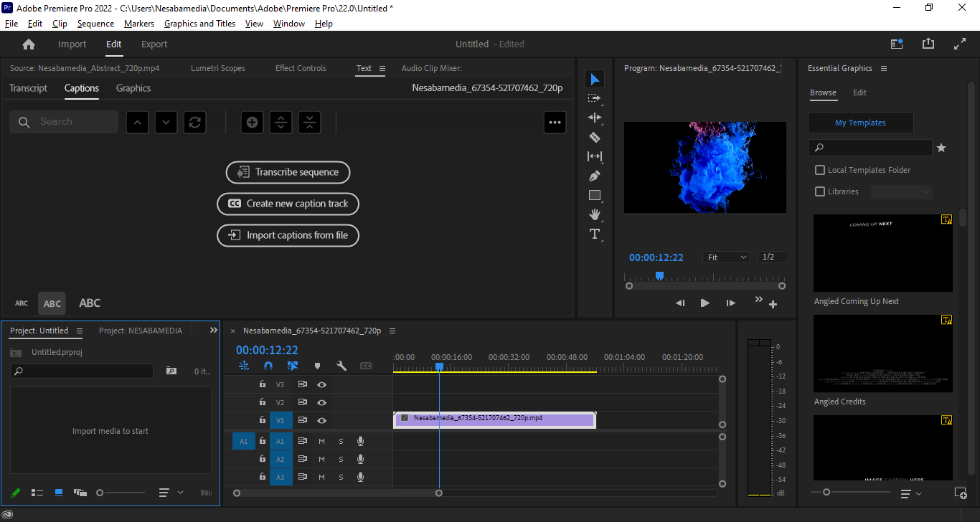Enable the Local Templates Folder checkbox
980x522 pixels.
[820, 170]
